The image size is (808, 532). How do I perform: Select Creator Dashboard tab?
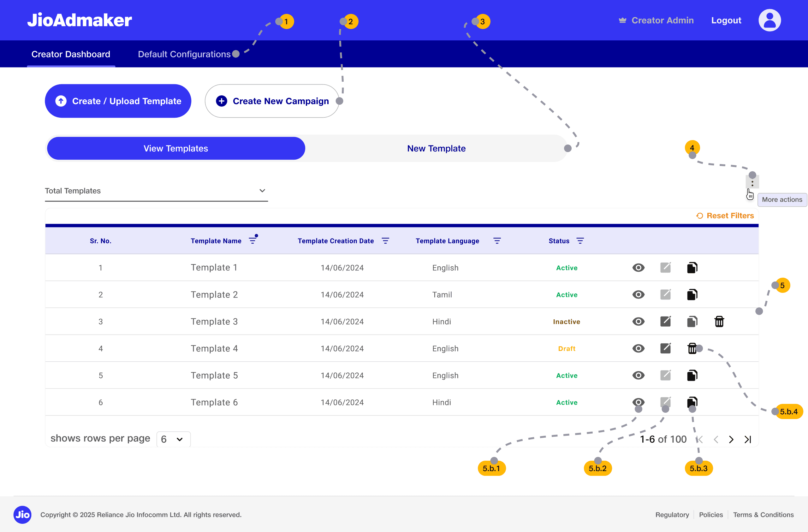coord(71,54)
